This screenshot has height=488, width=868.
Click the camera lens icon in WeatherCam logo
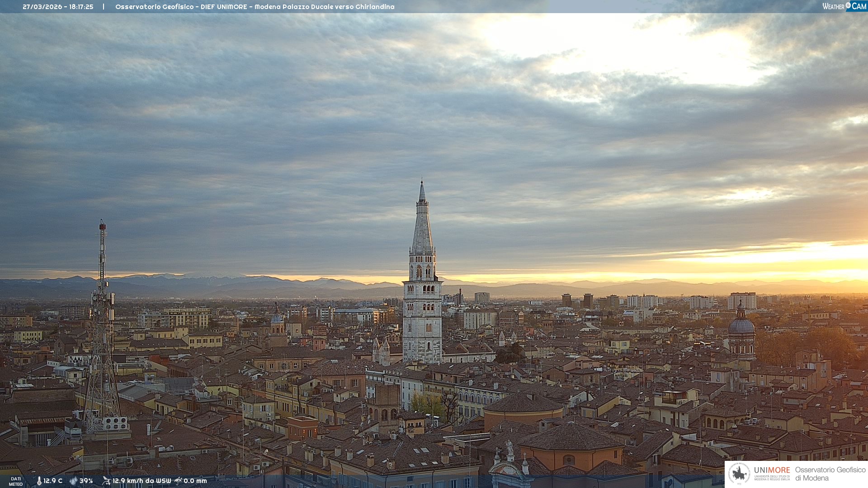click(x=848, y=5)
